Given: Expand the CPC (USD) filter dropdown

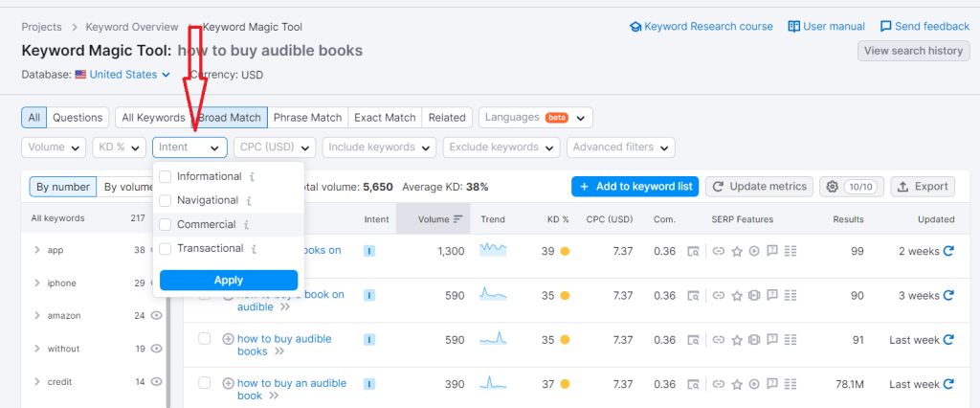Looking at the screenshot, I should [276, 147].
